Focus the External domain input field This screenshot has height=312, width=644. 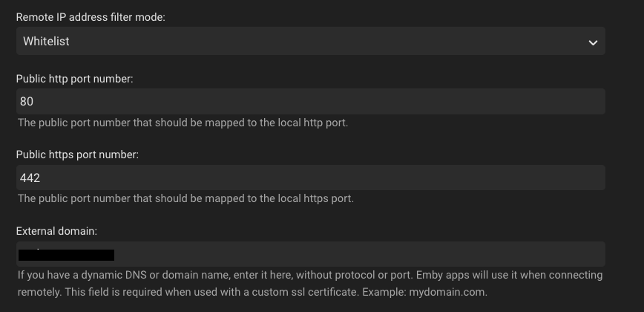(x=310, y=254)
